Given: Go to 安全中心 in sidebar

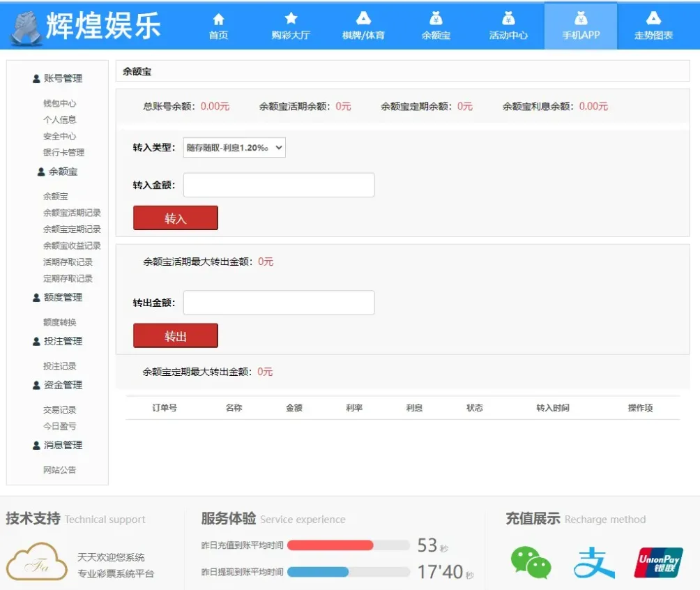Looking at the screenshot, I should point(60,136).
